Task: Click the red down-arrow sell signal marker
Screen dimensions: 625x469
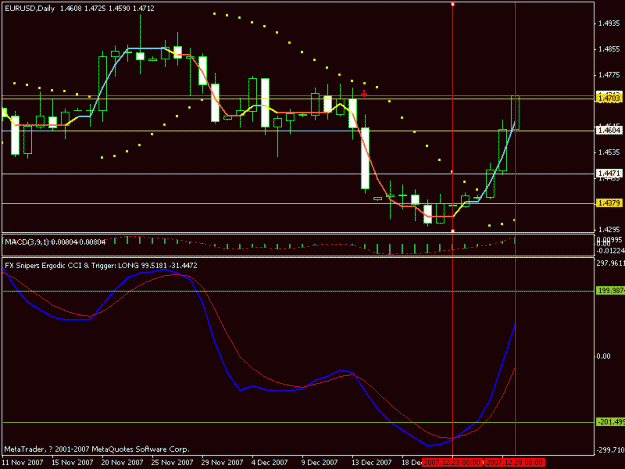Action: tap(364, 94)
